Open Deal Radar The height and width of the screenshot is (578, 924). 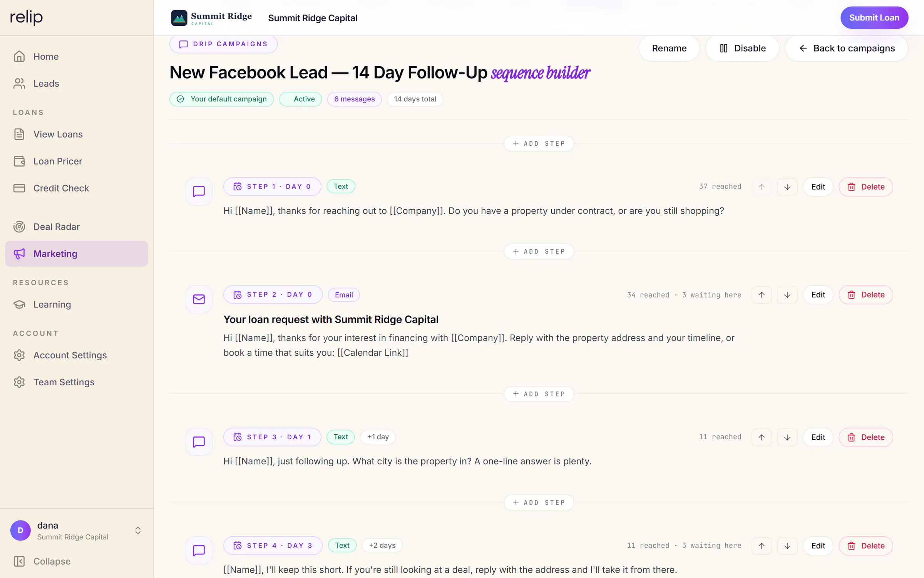77,227
